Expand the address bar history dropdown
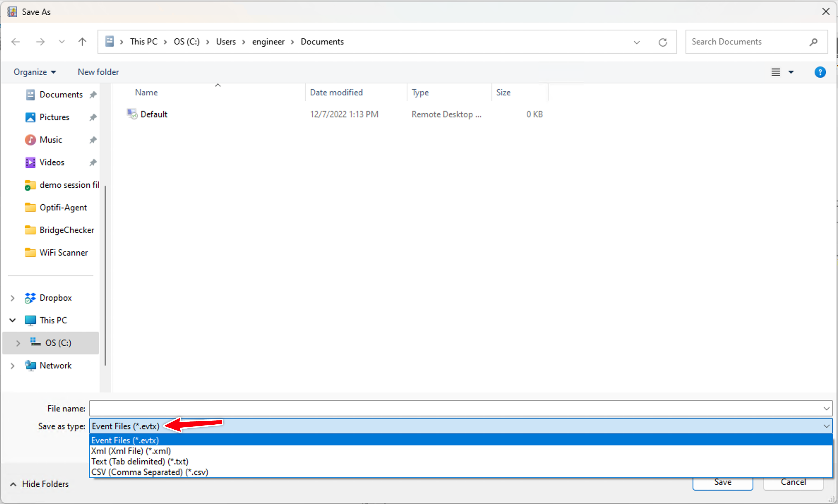838x504 pixels. [x=637, y=42]
